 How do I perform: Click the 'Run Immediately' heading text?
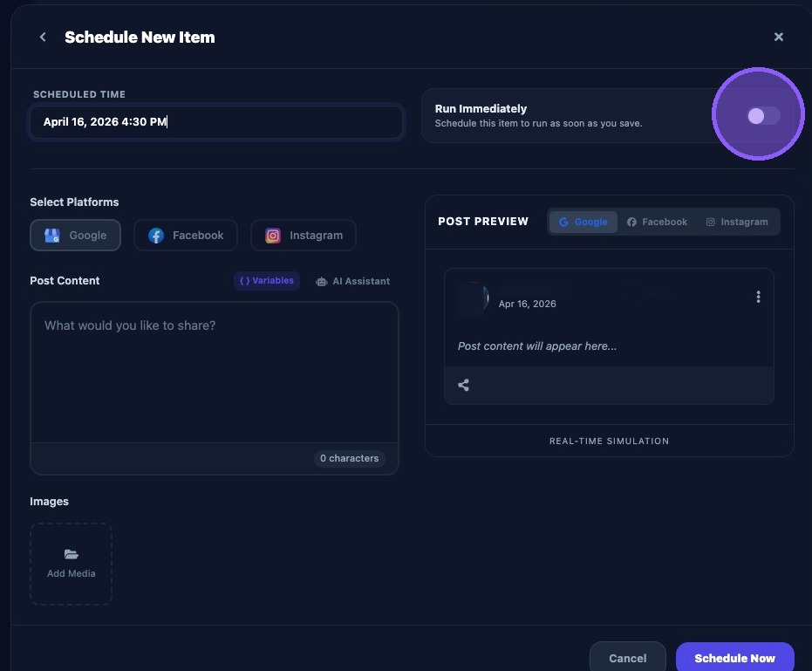pos(481,109)
